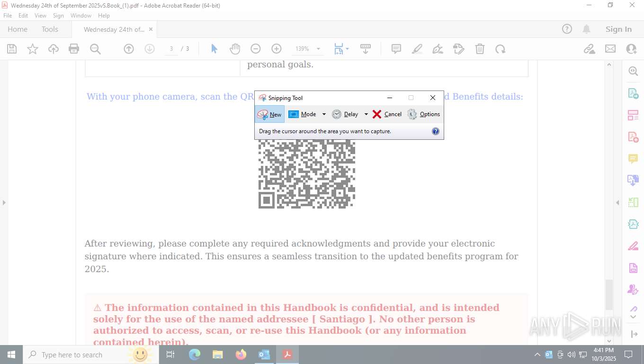Bookmark the file with the star icon
Screen dimensions: 644x364
(x=33, y=49)
